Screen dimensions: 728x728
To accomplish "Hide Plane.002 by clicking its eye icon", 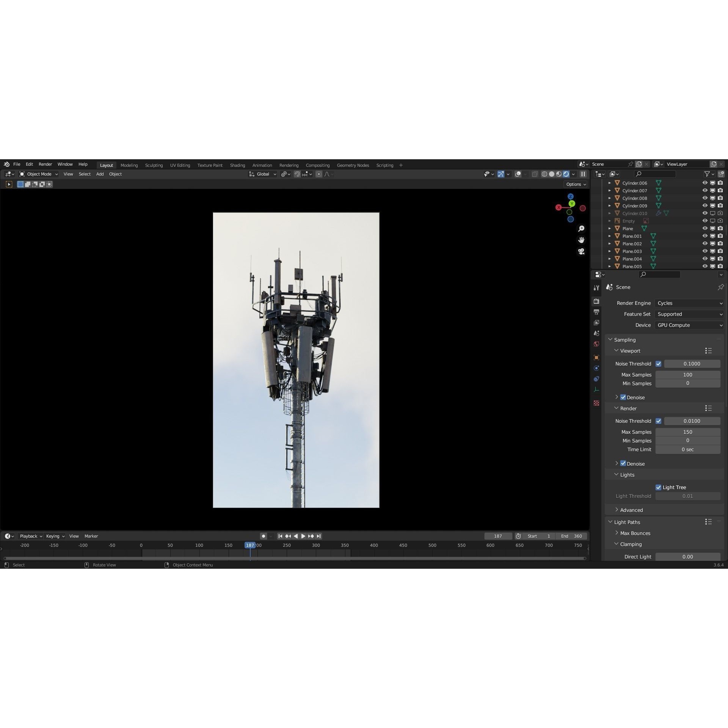I will [705, 244].
